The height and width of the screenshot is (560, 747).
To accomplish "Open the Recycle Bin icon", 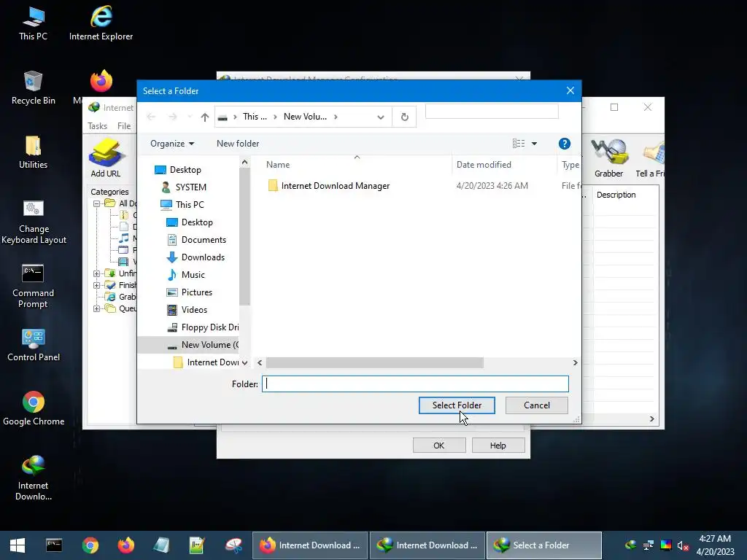I will click(33, 88).
